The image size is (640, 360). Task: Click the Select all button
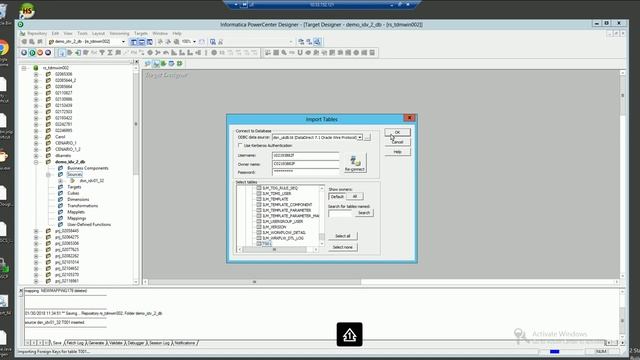pyautogui.click(x=343, y=236)
